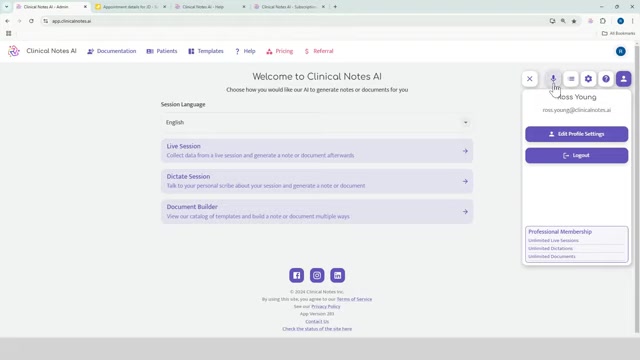Click the ross.young@clinicalnotes.ai email text
640x360 pixels.
pos(576,110)
